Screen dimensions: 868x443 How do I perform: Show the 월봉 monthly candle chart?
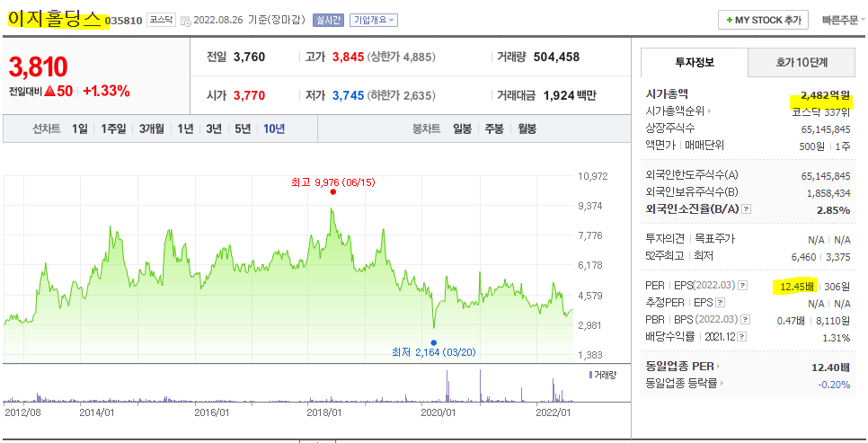[x=527, y=129]
